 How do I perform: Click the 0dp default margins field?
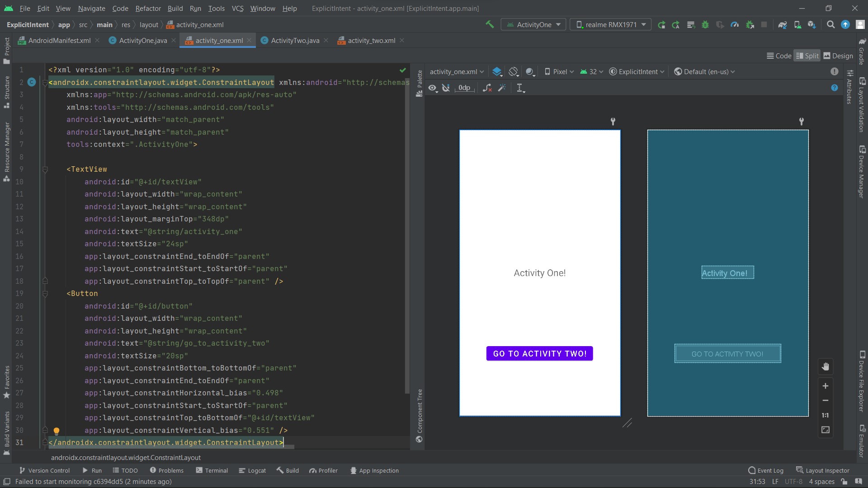pyautogui.click(x=464, y=88)
